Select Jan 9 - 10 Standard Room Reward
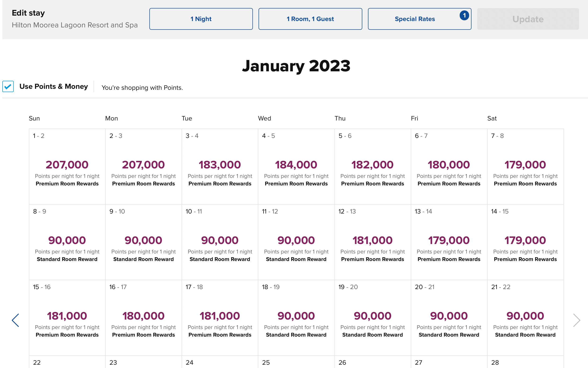Screen dimensions: 588x368 click(144, 242)
